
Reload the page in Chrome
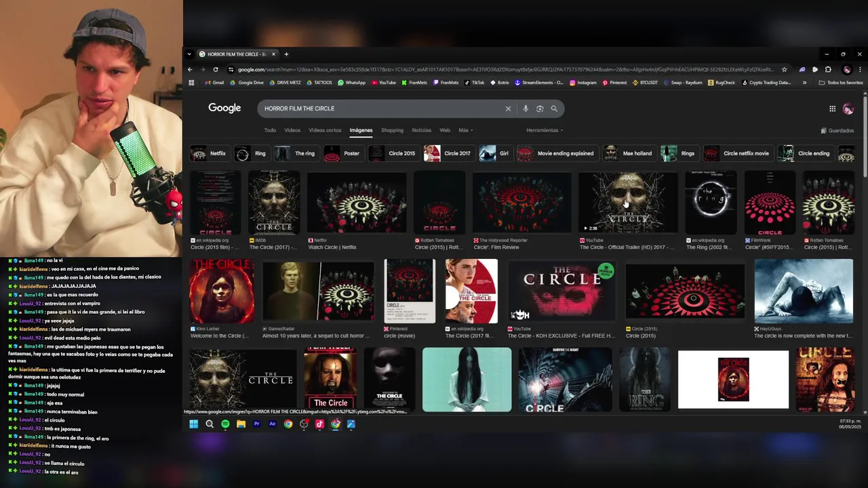point(216,69)
